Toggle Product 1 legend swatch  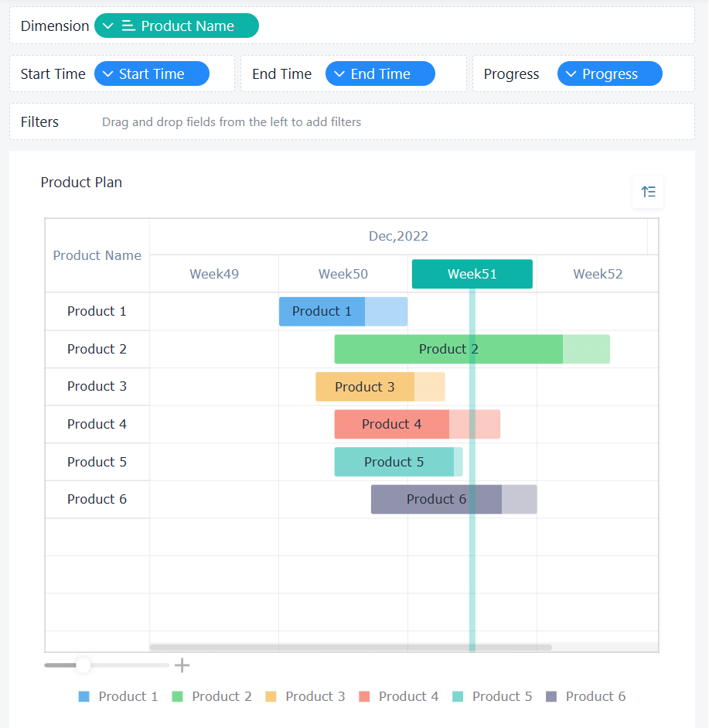coord(84,697)
